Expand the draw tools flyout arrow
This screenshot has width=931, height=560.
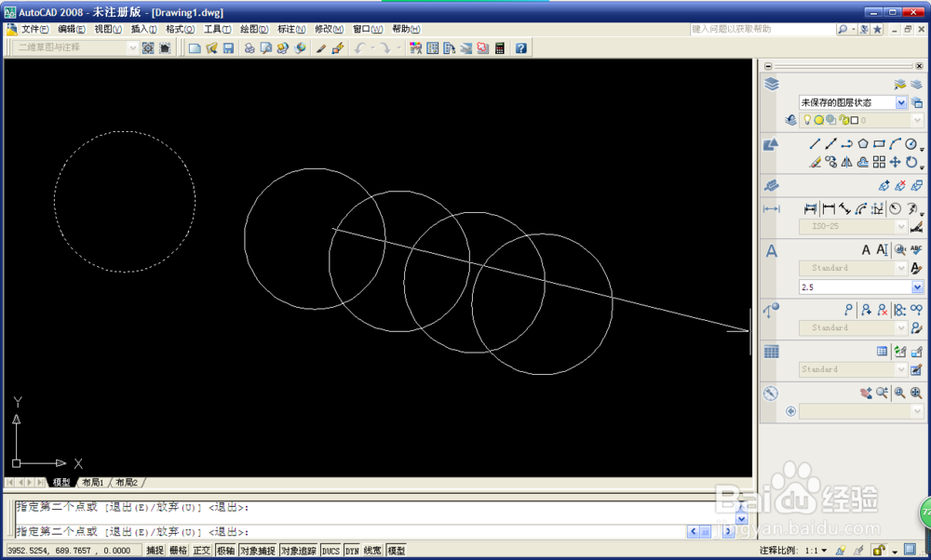coord(922,149)
